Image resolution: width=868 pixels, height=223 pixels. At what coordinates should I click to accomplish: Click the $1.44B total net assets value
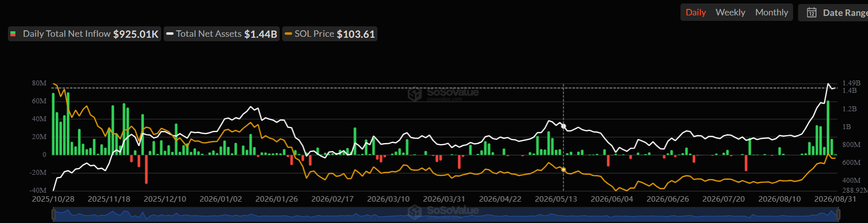261,34
